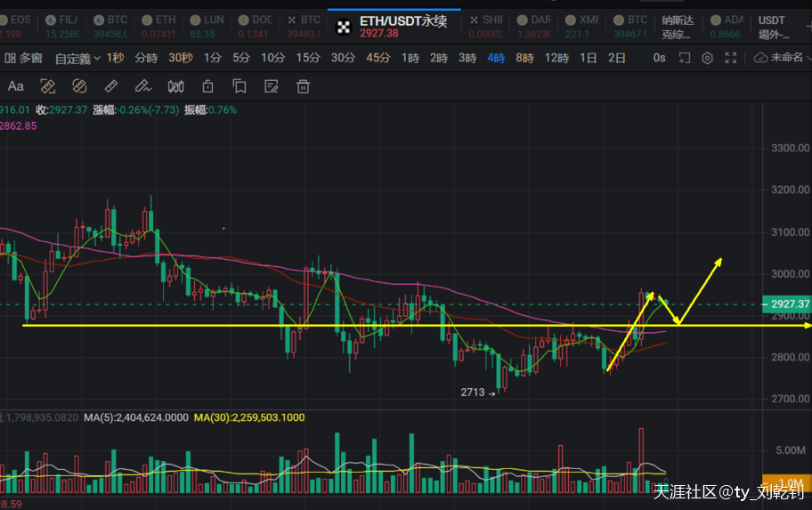The height and width of the screenshot is (510, 812).
Task: Select the Aa text annotation tool
Action: pyautogui.click(x=15, y=86)
